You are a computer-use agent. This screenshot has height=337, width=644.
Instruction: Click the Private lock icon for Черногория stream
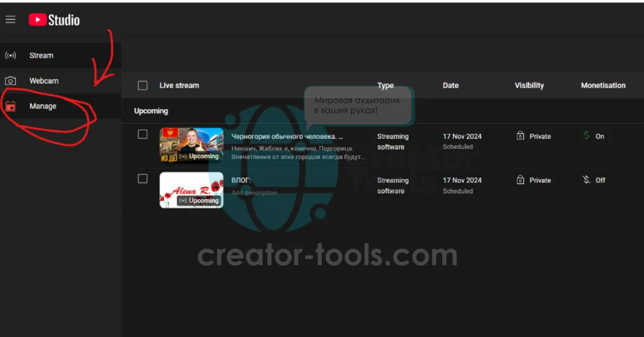(x=521, y=136)
